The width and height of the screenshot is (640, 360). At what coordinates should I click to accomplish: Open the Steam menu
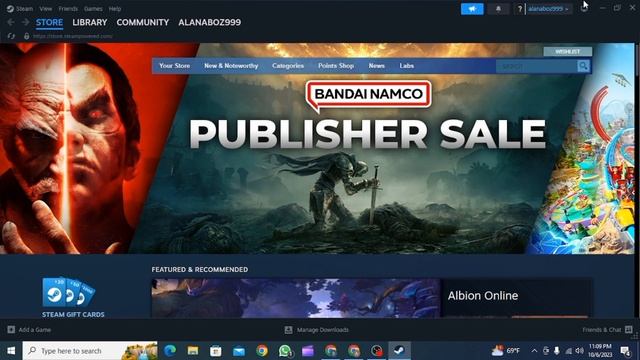coord(20,9)
